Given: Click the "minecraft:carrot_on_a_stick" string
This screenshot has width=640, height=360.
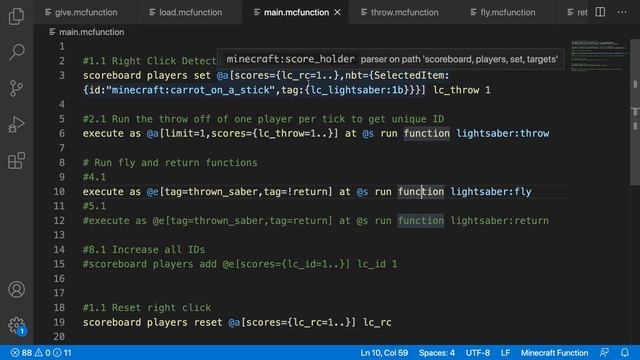Looking at the screenshot, I should (x=191, y=90).
